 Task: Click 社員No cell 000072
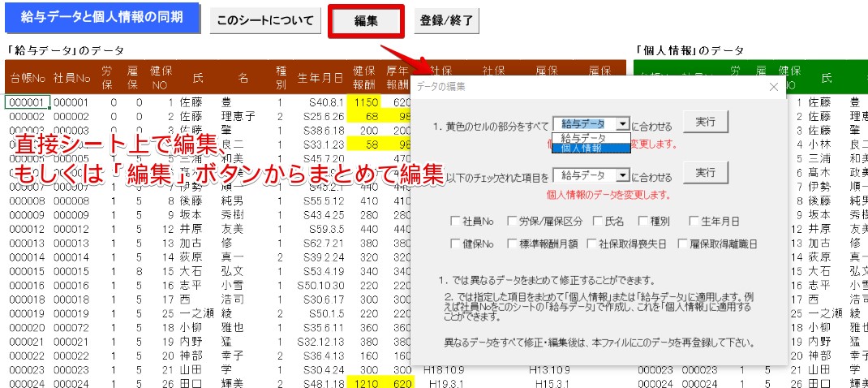point(71,327)
